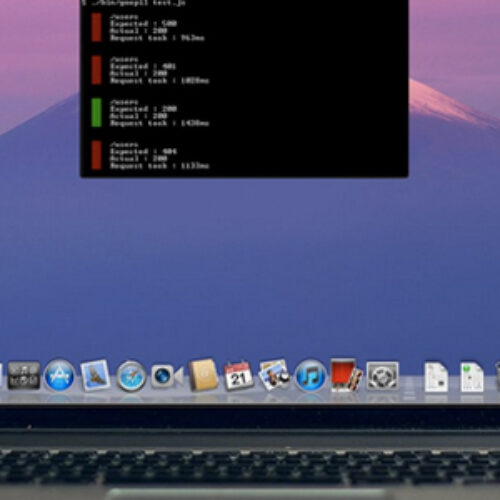Open FaceTime camera icon in Dock
The width and height of the screenshot is (500, 500).
(x=167, y=376)
